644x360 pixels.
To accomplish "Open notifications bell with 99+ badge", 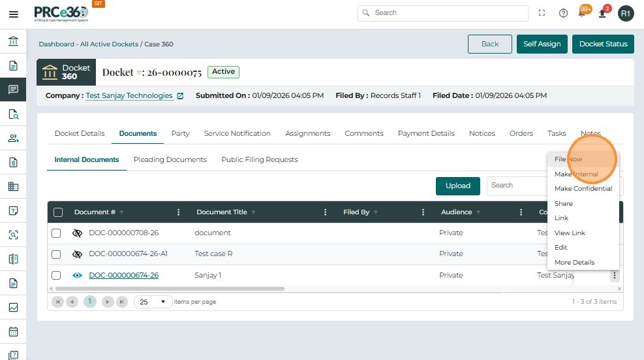I will tap(583, 12).
